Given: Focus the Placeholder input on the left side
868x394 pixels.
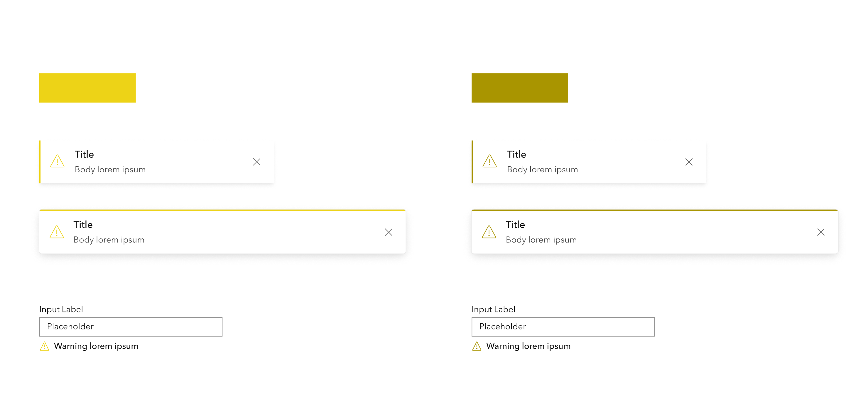Looking at the screenshot, I should click(131, 326).
